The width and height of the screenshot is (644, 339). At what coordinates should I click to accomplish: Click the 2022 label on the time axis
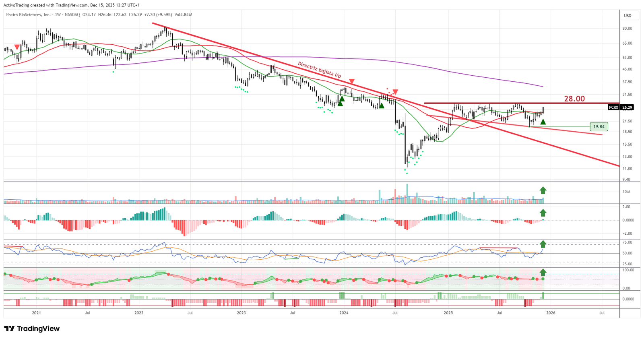tap(139, 313)
